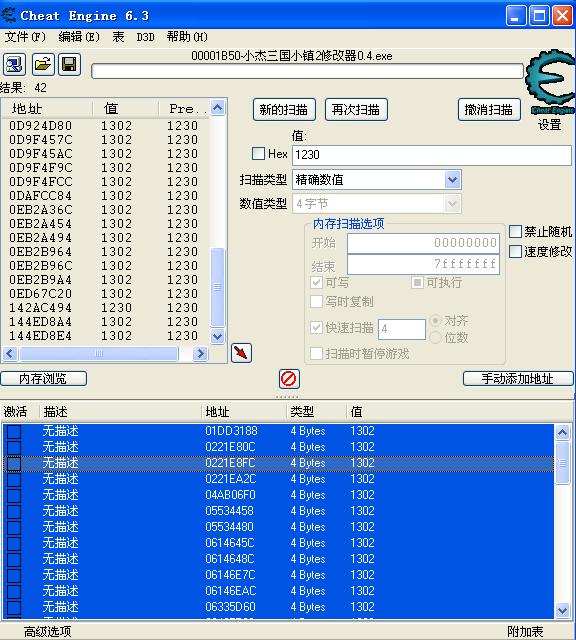
Task: Click the 手动添加地址 button
Action: point(518,379)
